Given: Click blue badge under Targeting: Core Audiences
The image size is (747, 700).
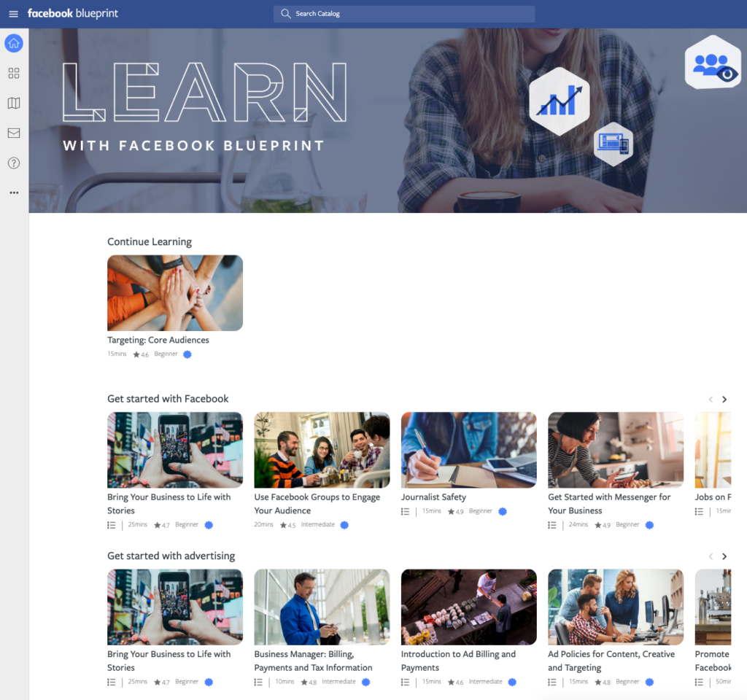Looking at the screenshot, I should pos(187,354).
